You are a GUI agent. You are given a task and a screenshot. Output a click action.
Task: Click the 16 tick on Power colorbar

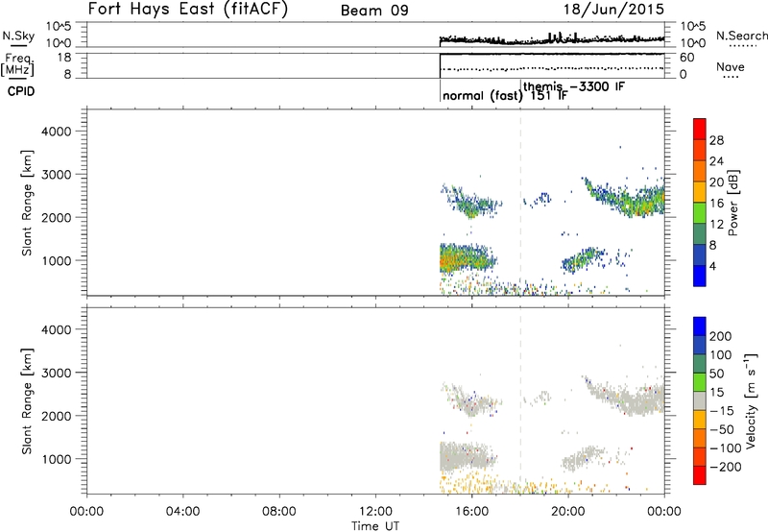point(716,204)
